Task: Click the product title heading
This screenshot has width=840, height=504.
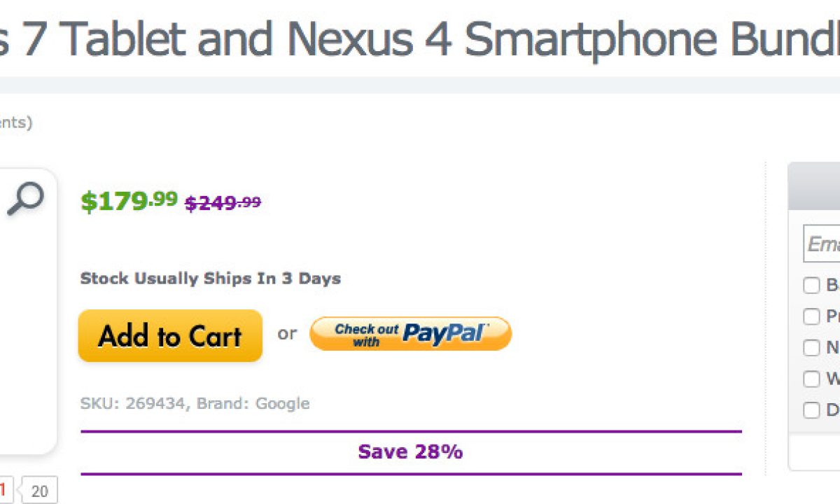Action: [420, 38]
